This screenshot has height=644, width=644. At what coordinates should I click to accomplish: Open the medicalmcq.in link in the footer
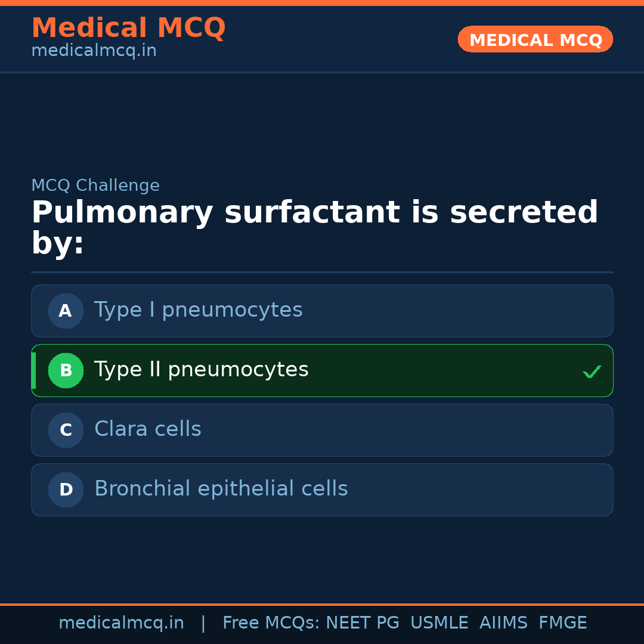pos(121,623)
